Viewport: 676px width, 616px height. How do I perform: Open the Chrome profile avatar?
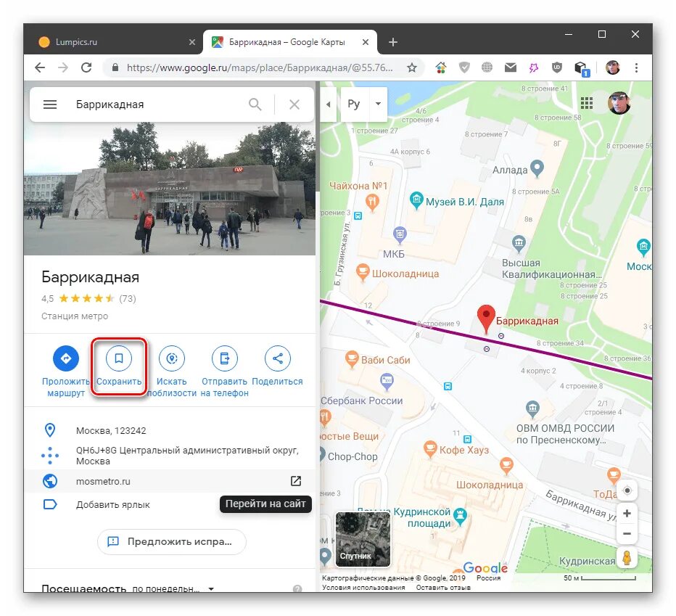[x=613, y=67]
